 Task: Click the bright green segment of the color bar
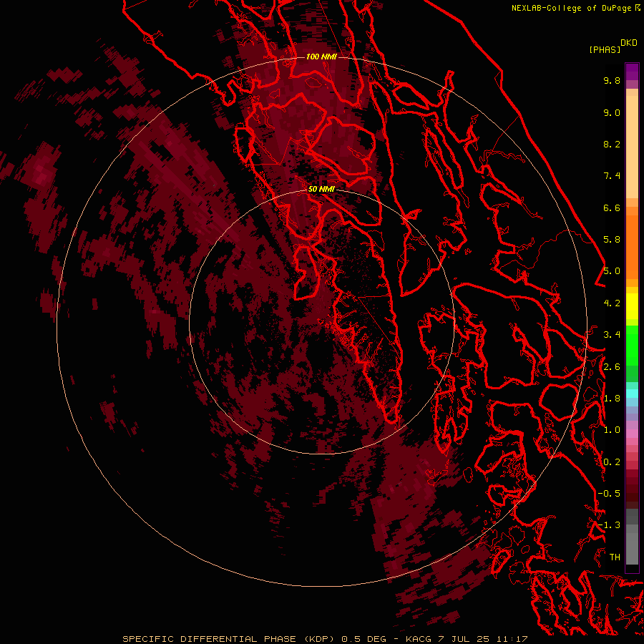click(632, 346)
